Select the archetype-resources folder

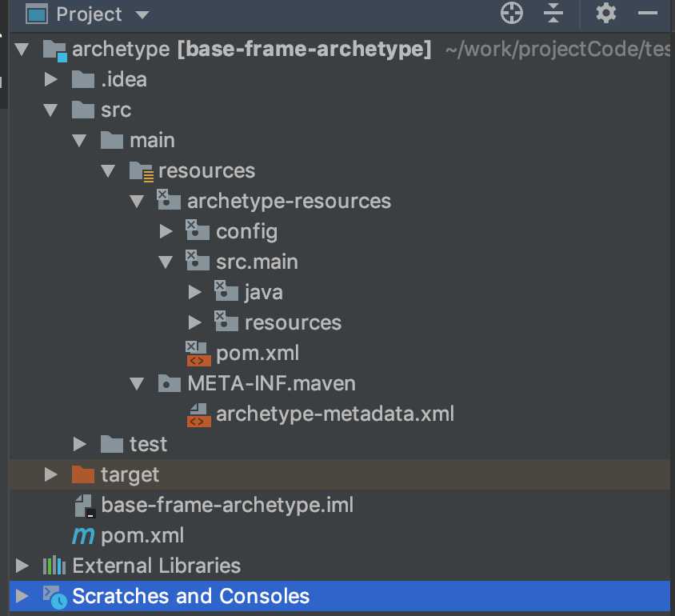(x=288, y=201)
